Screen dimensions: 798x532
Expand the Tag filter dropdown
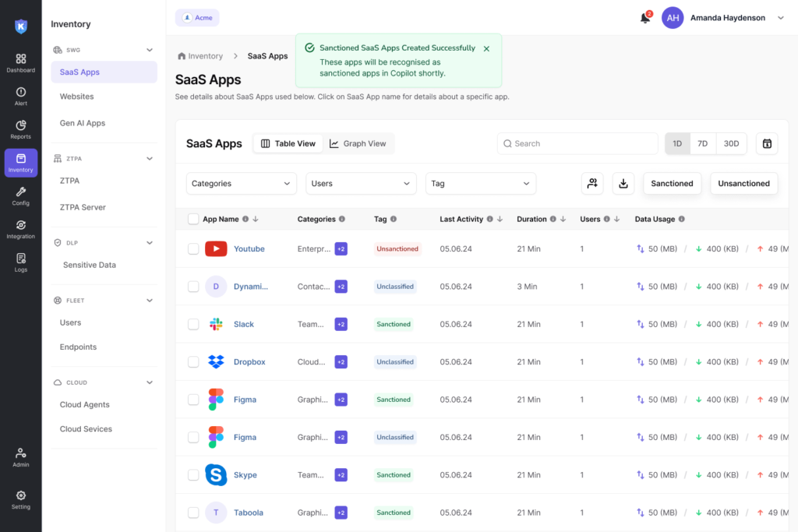480,184
